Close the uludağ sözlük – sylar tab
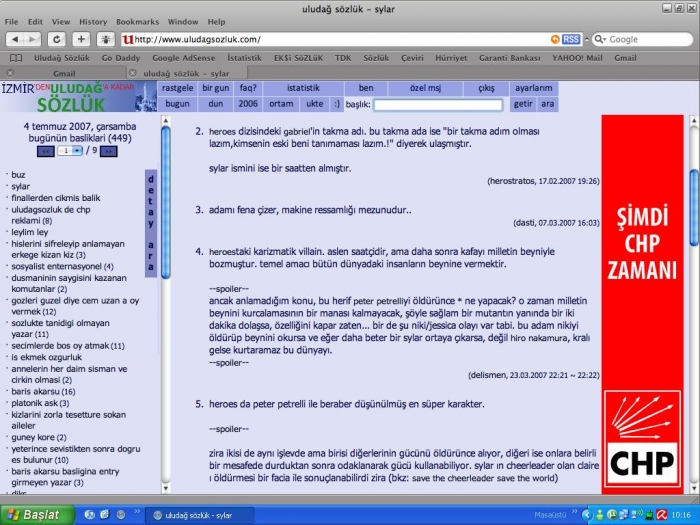Screen dimensions: 700x525 pyautogui.click(x=132, y=73)
